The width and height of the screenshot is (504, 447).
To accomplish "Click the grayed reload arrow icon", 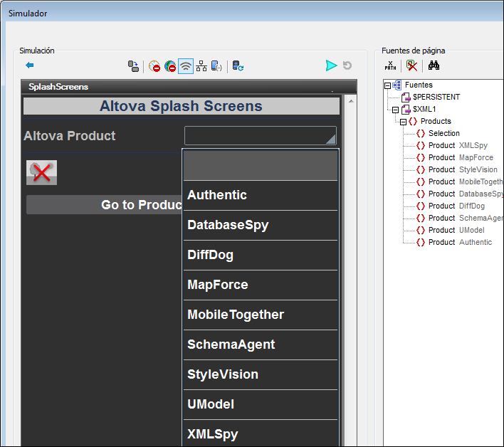I will click(347, 65).
